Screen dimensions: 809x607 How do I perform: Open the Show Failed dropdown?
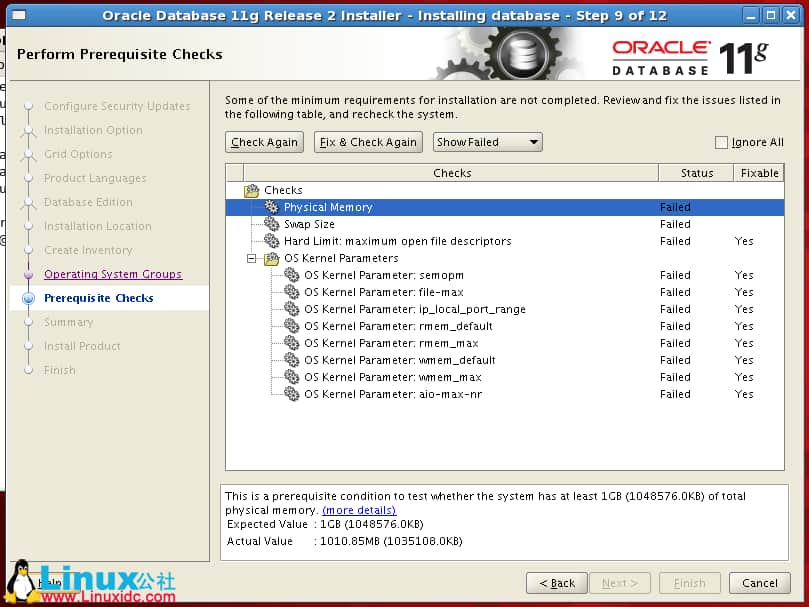[487, 142]
